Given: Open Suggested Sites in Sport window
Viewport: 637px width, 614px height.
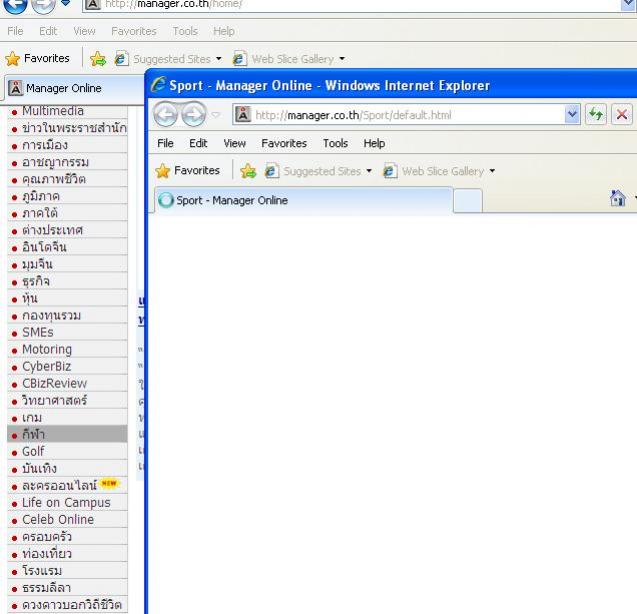Looking at the screenshot, I should tap(318, 171).
